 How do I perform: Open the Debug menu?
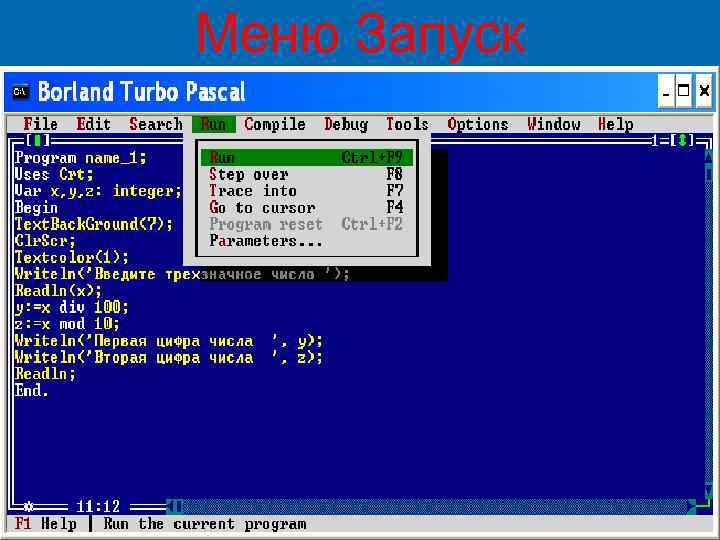click(x=346, y=124)
